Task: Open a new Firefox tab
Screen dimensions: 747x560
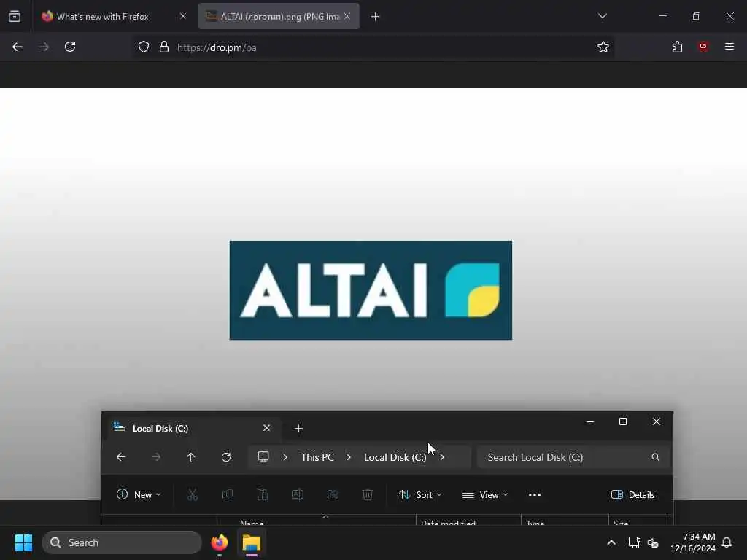Action: pos(376,17)
